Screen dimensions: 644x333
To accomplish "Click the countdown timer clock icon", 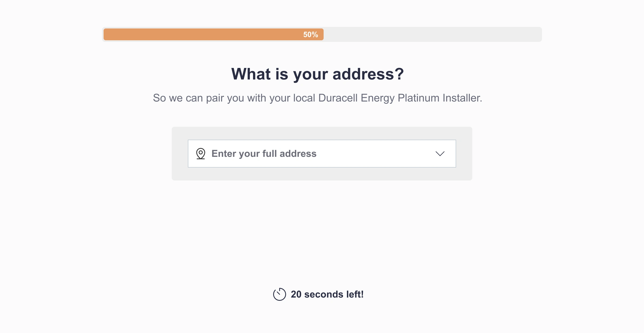I will click(279, 294).
